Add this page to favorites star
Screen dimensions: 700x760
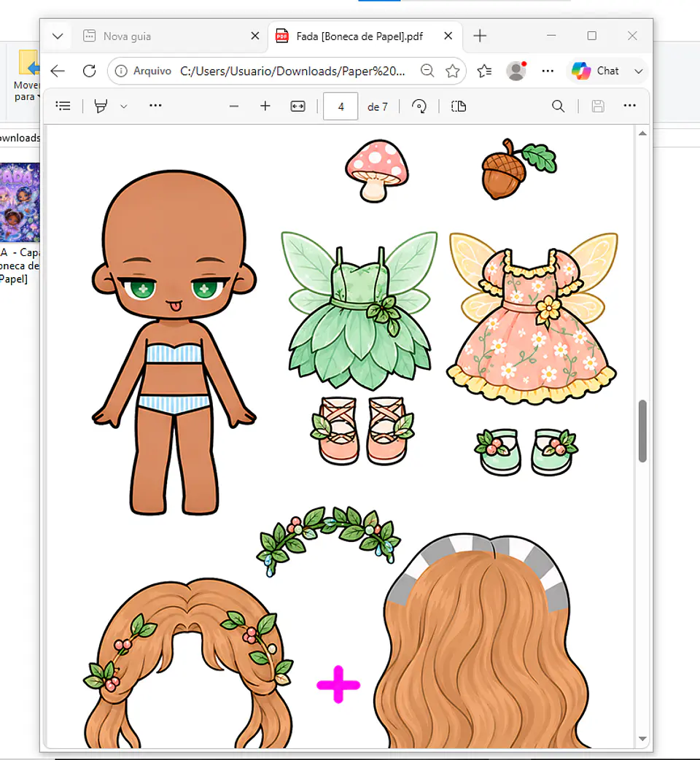(x=453, y=71)
